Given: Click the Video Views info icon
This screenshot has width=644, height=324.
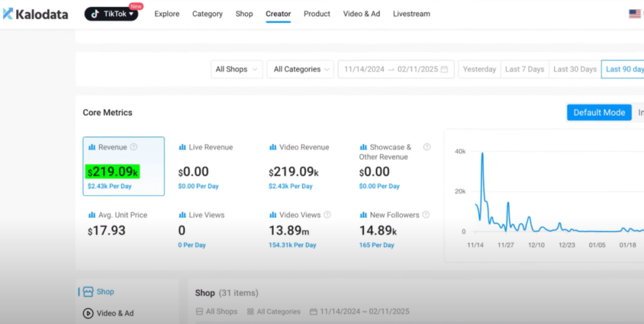Looking at the screenshot, I should click(x=327, y=215).
